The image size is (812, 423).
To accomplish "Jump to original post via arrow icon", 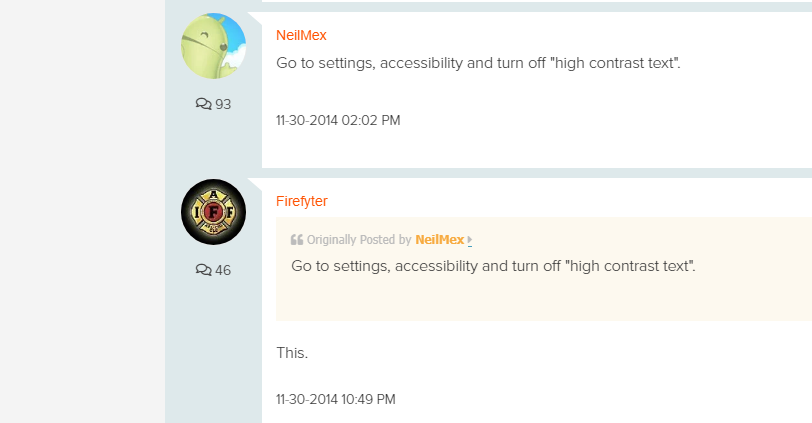I will tap(470, 240).
